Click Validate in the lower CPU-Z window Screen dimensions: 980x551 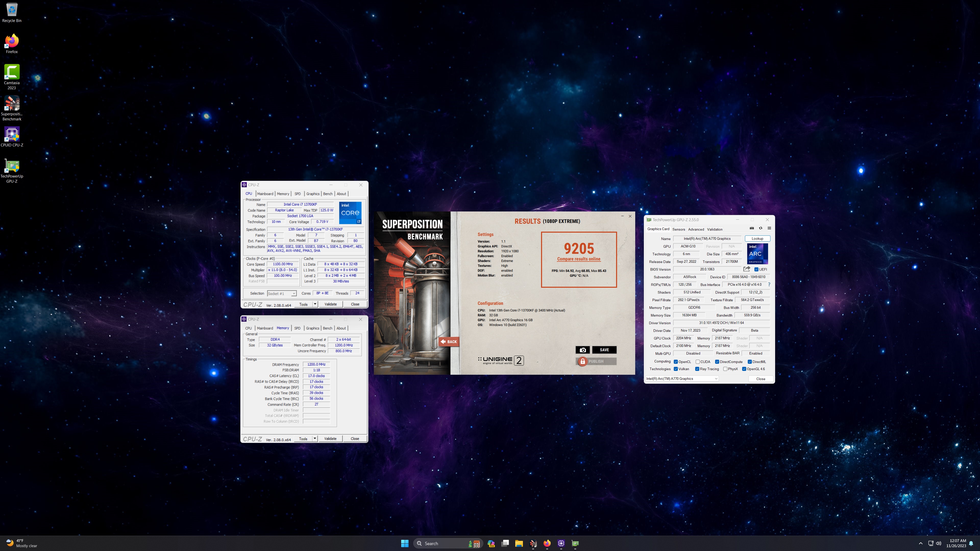click(x=330, y=439)
